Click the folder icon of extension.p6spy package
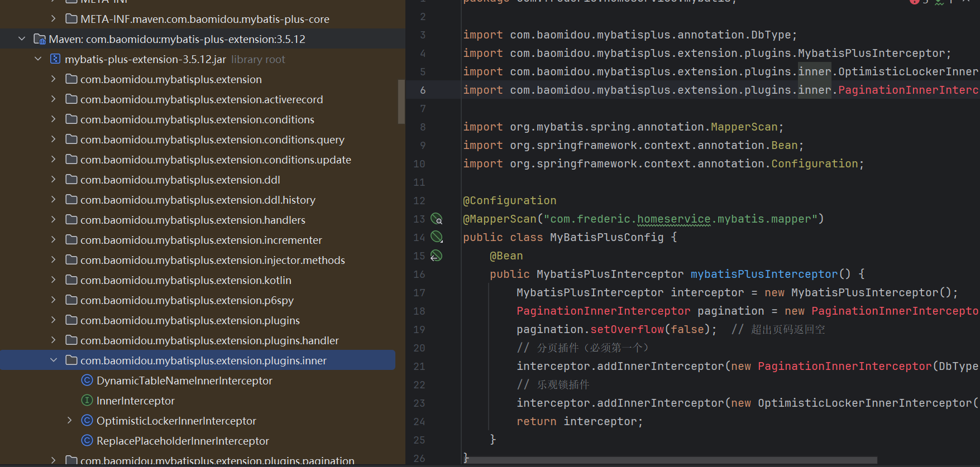The image size is (980, 467). tap(71, 300)
